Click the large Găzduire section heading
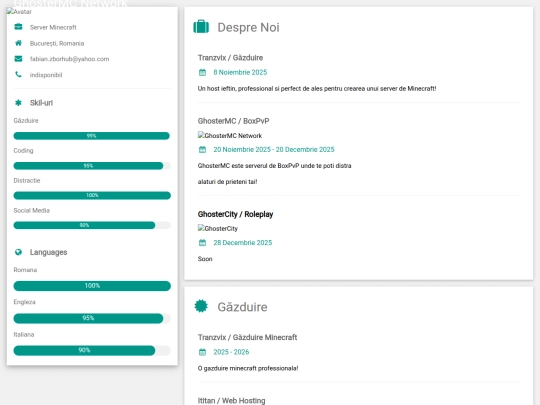Screen dimensions: 540x405 (x=242, y=307)
